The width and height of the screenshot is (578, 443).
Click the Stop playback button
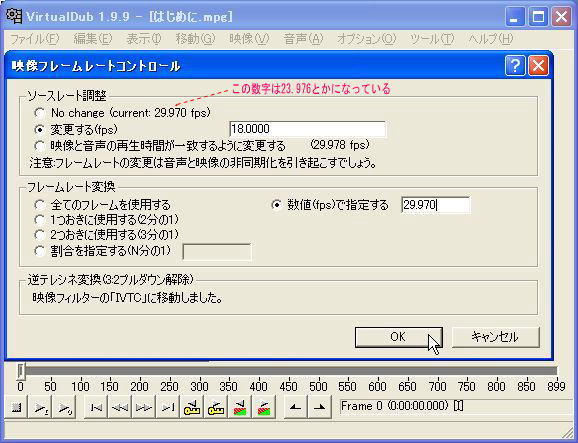point(16,407)
